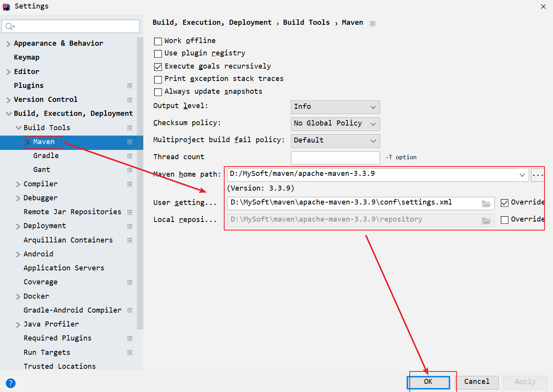Expand the Android node
553x392 pixels.
pyautogui.click(x=18, y=254)
